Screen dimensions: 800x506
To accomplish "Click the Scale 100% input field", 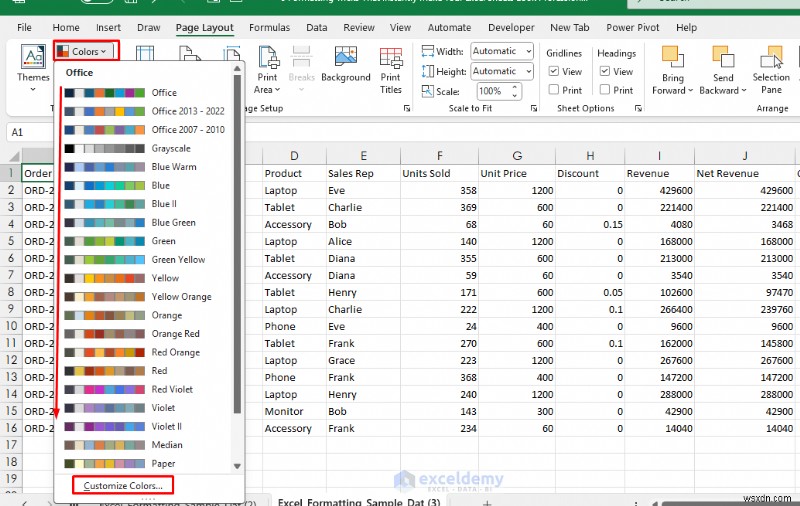I will (x=492, y=91).
